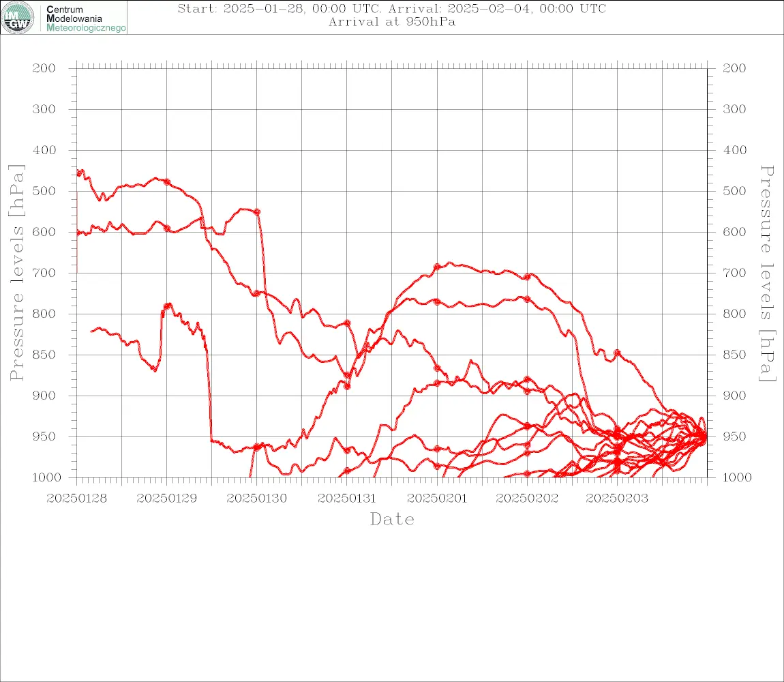Click trajectory marker near 770 hPa on 20250201
The image size is (784, 682).
(x=437, y=301)
